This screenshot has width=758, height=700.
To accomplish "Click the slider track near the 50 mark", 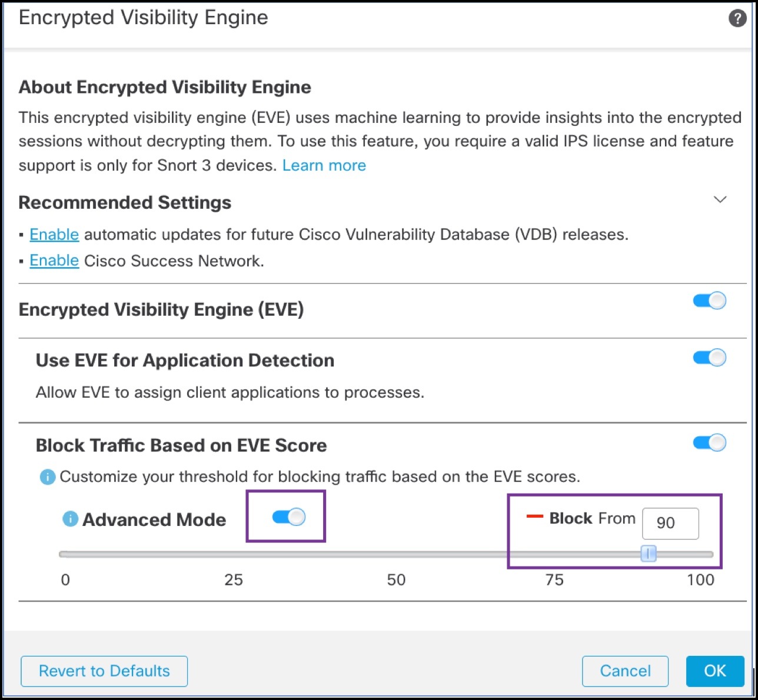I will [397, 553].
